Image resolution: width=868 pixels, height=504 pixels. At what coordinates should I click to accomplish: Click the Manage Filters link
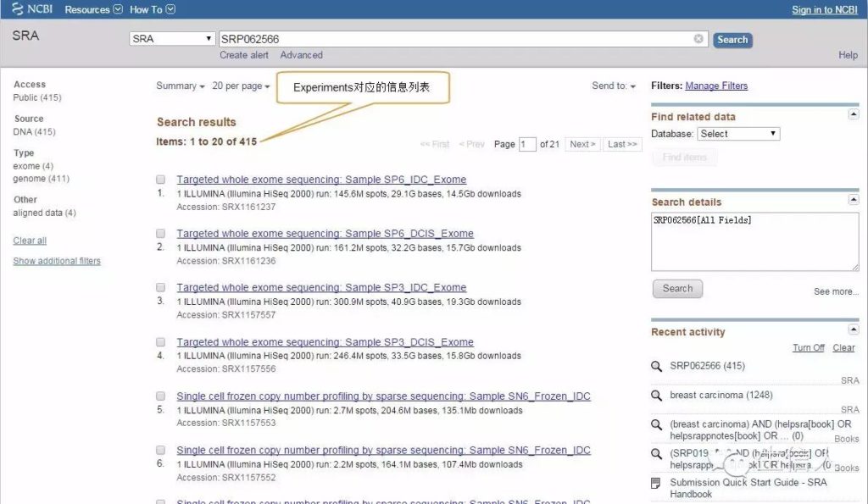pos(715,86)
